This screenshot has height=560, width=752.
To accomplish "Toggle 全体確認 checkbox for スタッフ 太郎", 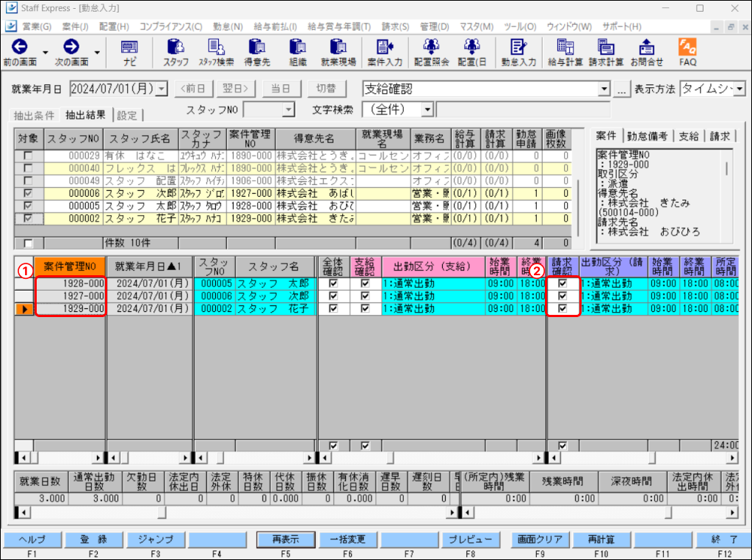I will pyautogui.click(x=333, y=283).
